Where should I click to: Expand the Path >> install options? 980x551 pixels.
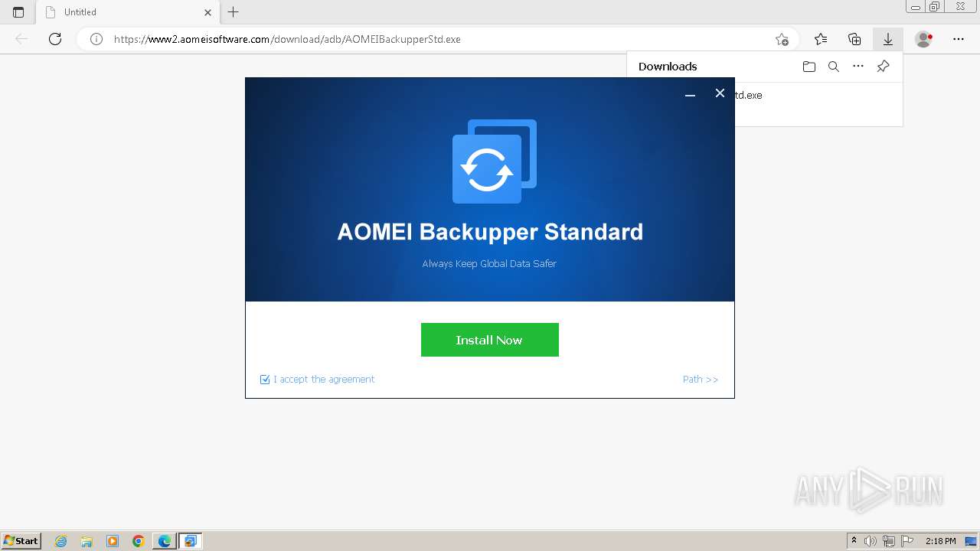(701, 380)
